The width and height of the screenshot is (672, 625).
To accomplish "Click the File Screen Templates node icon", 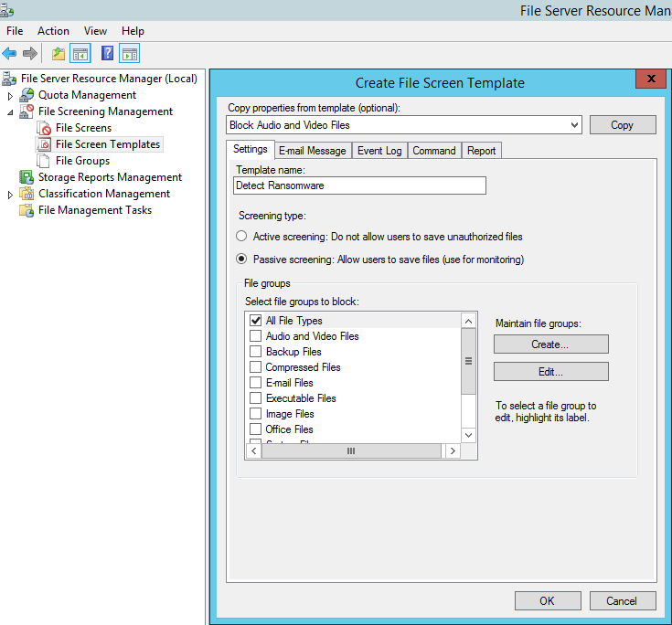I will [x=44, y=144].
